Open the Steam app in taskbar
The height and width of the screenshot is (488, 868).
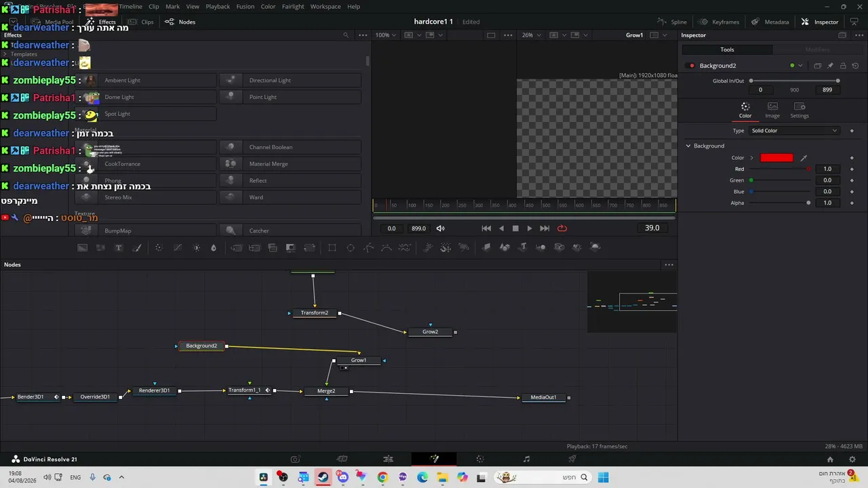tap(323, 477)
